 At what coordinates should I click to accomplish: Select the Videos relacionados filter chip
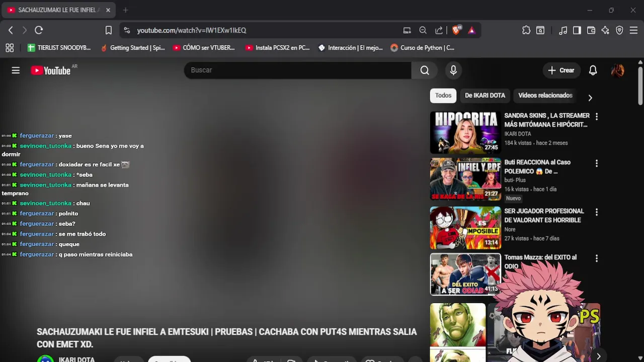coord(545,95)
